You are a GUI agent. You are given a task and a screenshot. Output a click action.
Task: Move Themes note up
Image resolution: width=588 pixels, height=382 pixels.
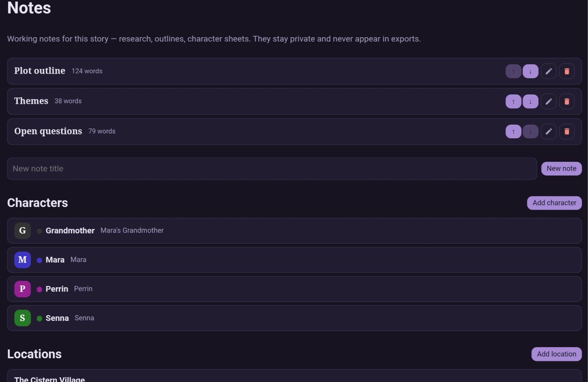click(x=513, y=101)
